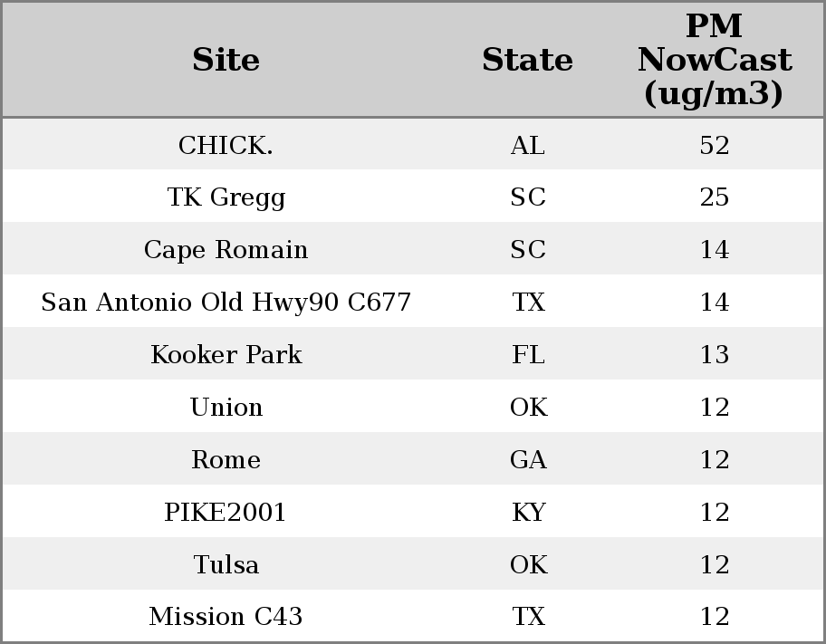Click the Cape Romain site name

pyautogui.click(x=226, y=250)
